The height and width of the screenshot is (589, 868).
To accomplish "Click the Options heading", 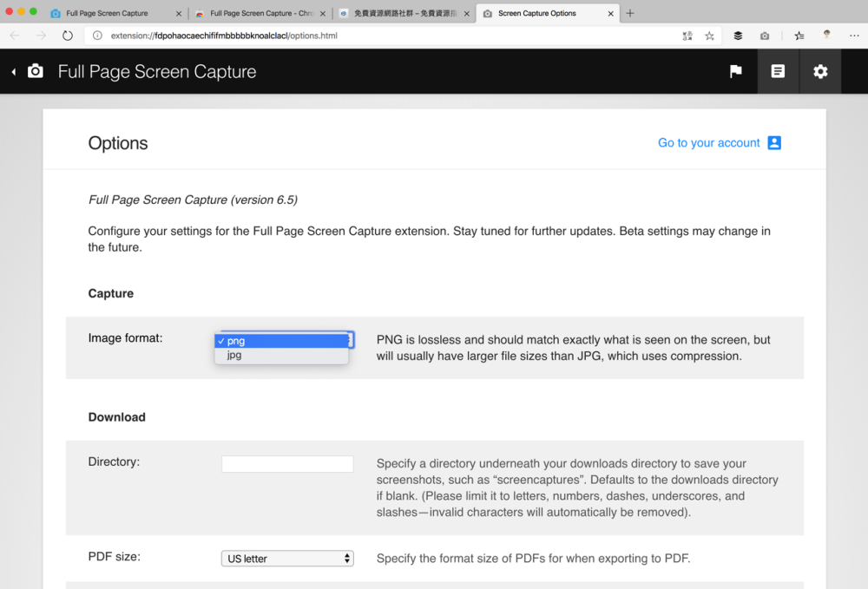I will (x=118, y=143).
